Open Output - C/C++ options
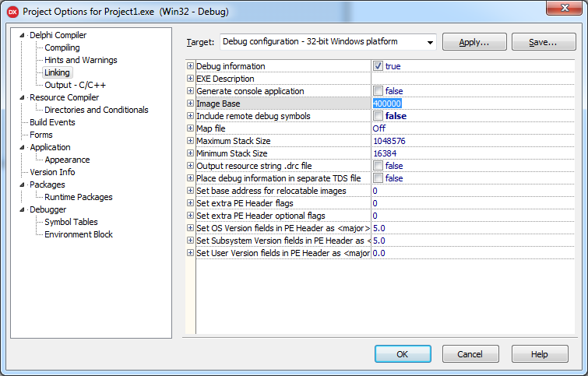Image resolution: width=588 pixels, height=376 pixels. pos(75,85)
